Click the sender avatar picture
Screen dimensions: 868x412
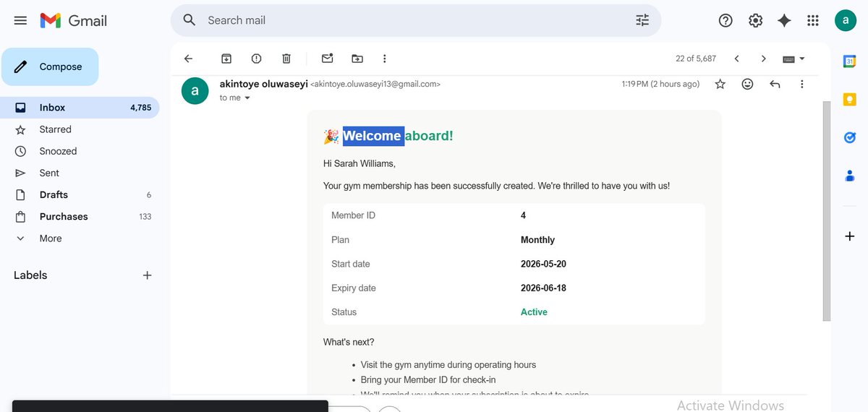[195, 90]
